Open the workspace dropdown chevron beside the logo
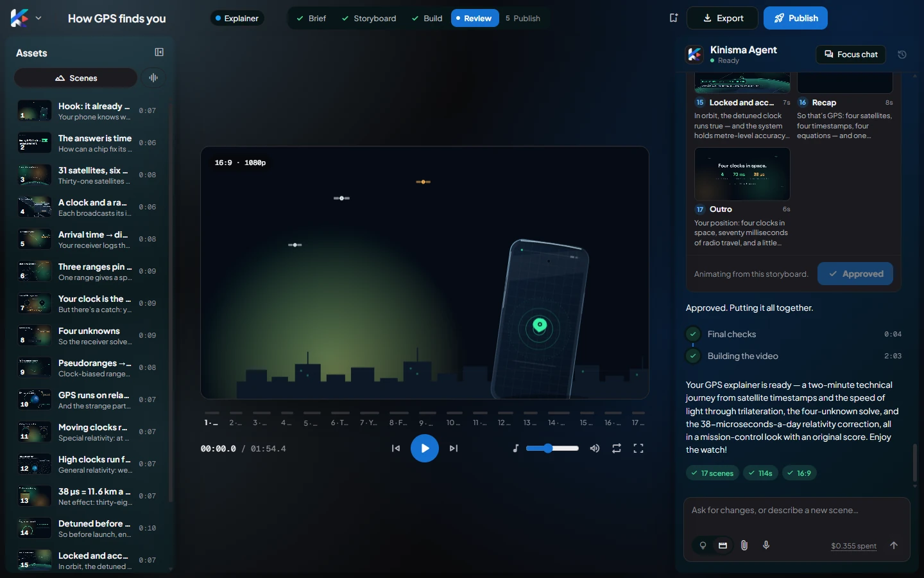Image resolution: width=924 pixels, height=578 pixels. [x=38, y=18]
